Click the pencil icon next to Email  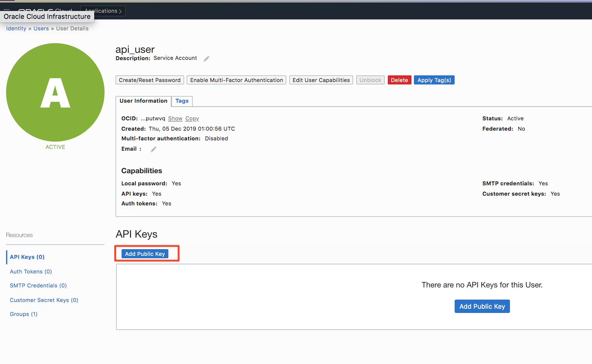pyautogui.click(x=153, y=149)
